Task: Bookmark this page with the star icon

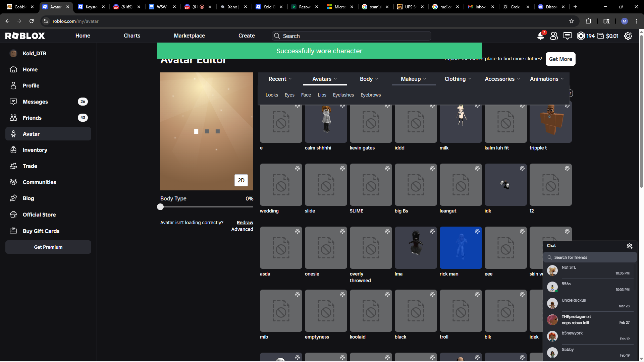Action: point(572,21)
